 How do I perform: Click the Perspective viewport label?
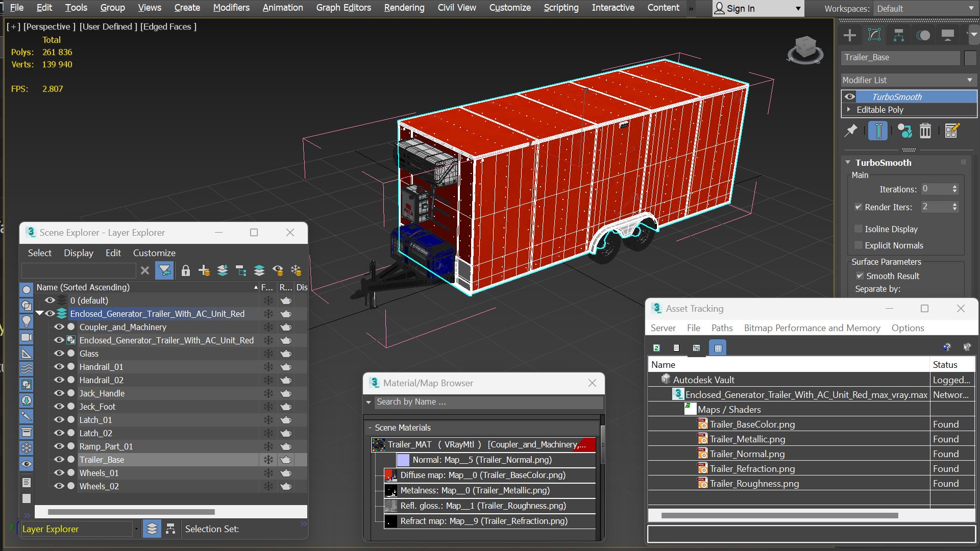coord(49,27)
